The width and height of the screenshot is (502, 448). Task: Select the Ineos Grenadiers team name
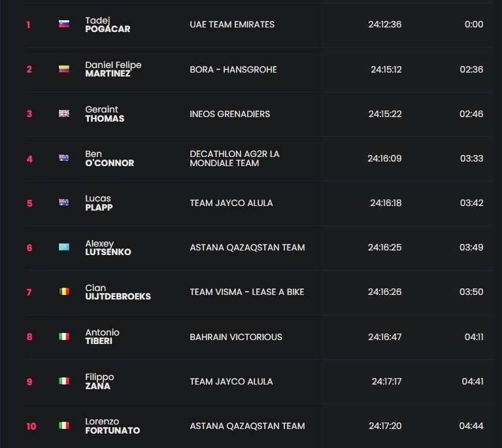pos(229,114)
